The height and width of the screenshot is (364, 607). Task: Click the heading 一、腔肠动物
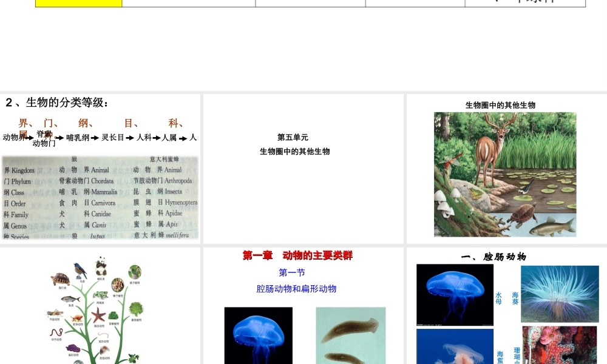493,257
